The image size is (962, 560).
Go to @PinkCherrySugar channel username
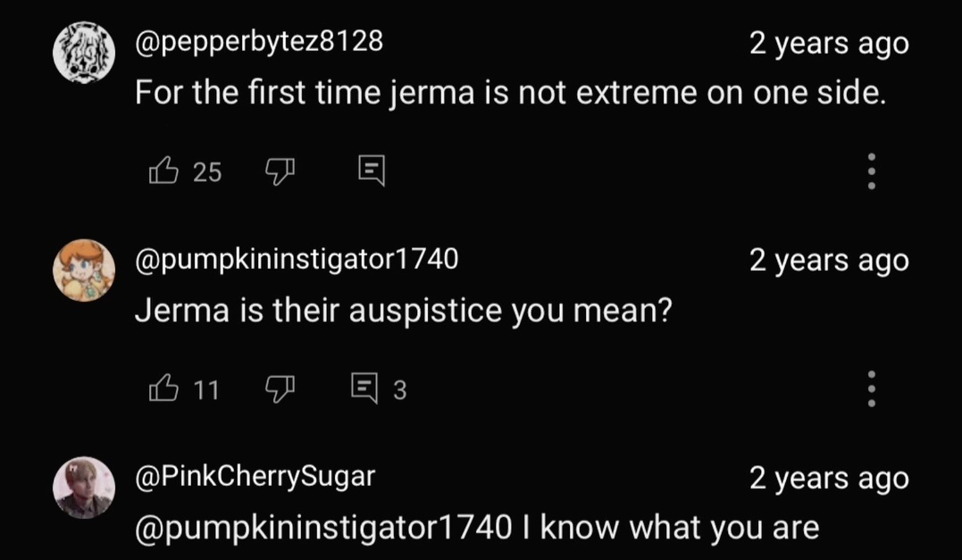click(255, 477)
